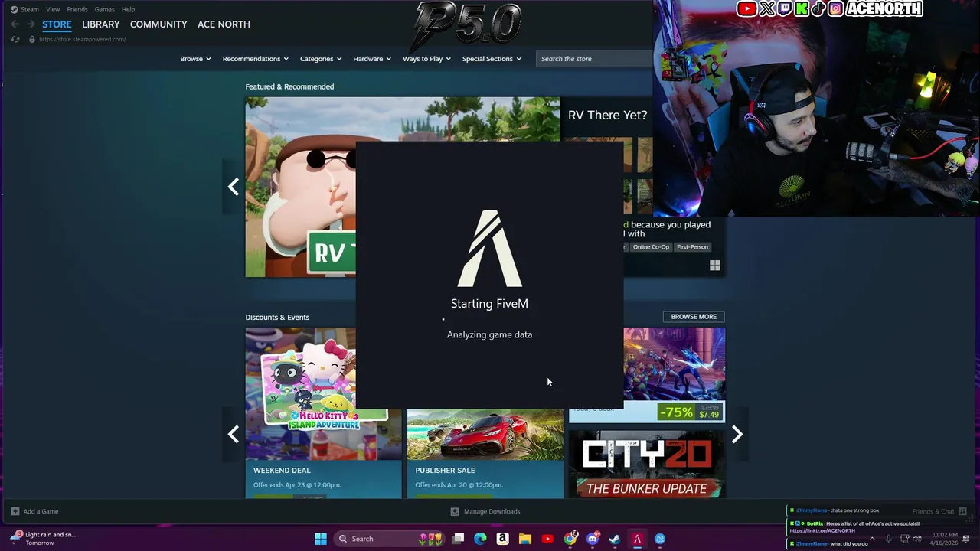Click the First-Person tag

pos(692,247)
